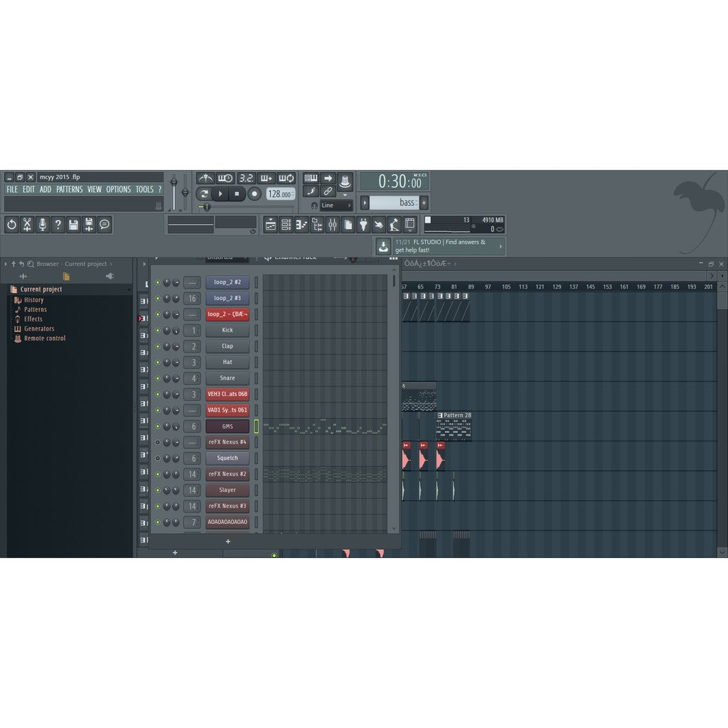Click the microphone recording icon
Image resolution: width=728 pixels, height=728 pixels.
point(42,225)
